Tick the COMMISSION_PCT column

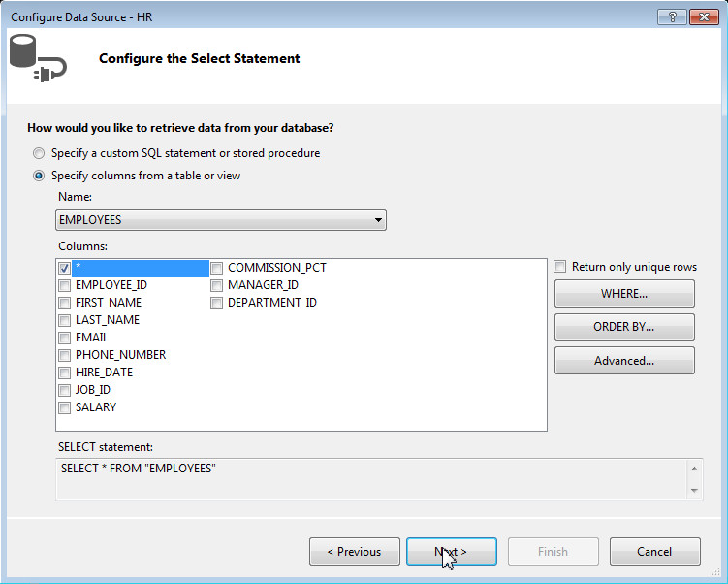(x=217, y=268)
